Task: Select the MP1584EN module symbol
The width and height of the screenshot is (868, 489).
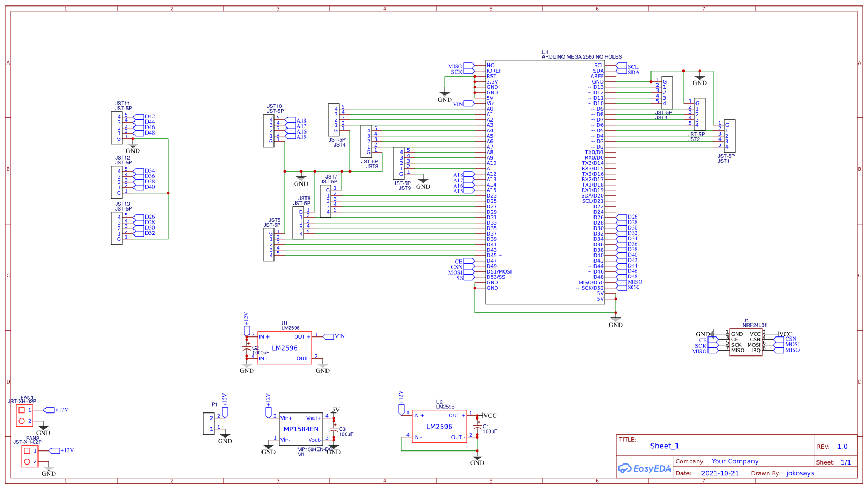Action: pyautogui.click(x=301, y=429)
